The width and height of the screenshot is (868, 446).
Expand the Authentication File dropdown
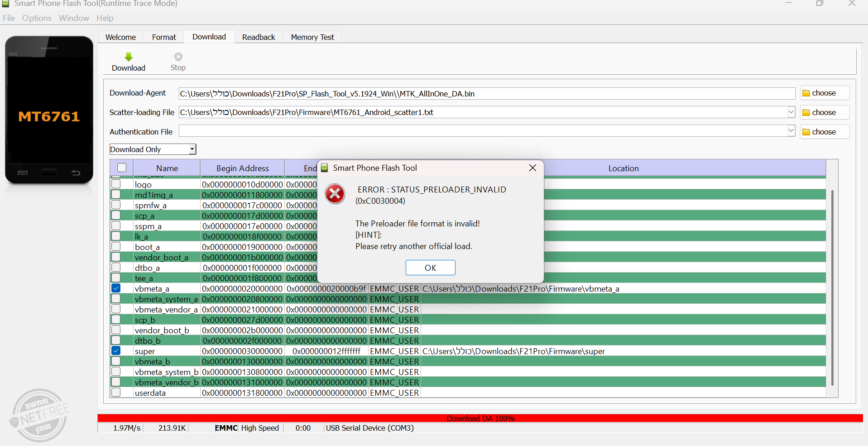pos(791,131)
